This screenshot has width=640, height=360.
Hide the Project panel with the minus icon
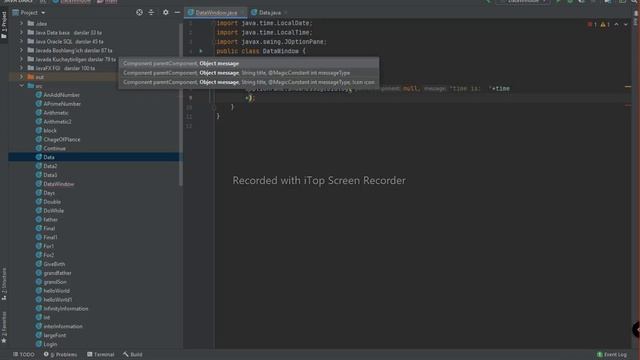click(177, 13)
